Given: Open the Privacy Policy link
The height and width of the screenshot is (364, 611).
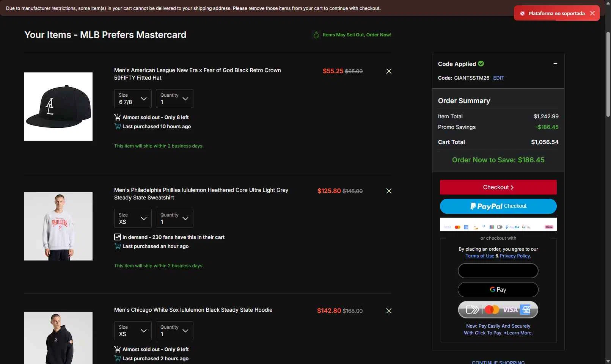Looking at the screenshot, I should (x=515, y=256).
